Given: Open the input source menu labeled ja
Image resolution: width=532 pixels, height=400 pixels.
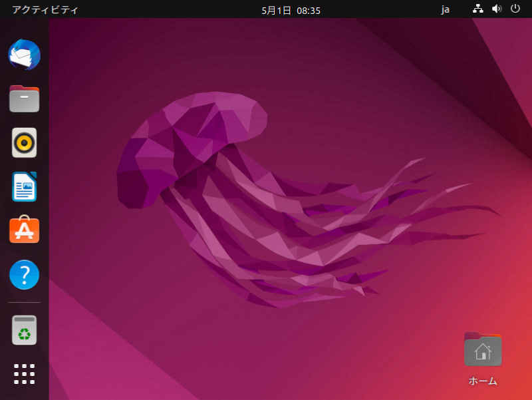Looking at the screenshot, I should 446,9.
